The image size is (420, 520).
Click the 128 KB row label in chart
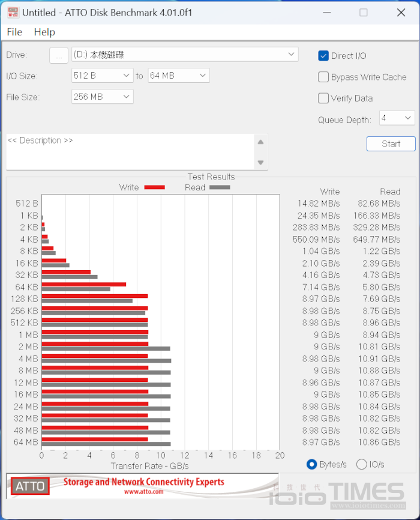[25, 299]
